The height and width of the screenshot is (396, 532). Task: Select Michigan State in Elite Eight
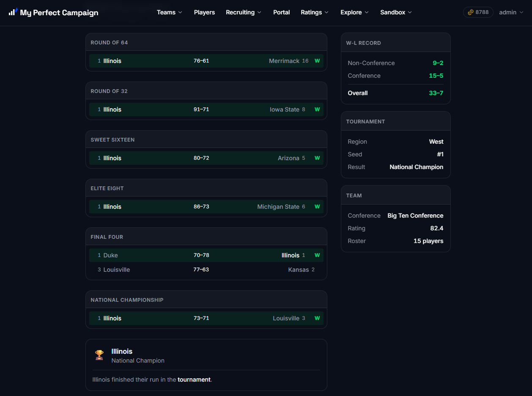click(x=278, y=207)
